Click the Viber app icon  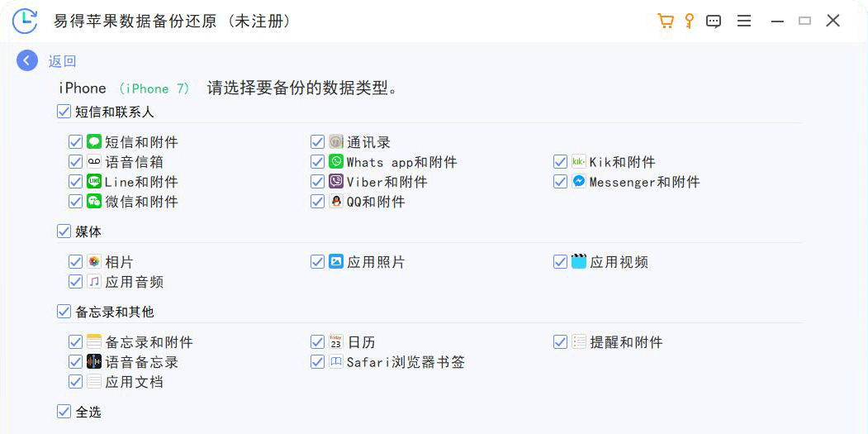pyautogui.click(x=336, y=181)
